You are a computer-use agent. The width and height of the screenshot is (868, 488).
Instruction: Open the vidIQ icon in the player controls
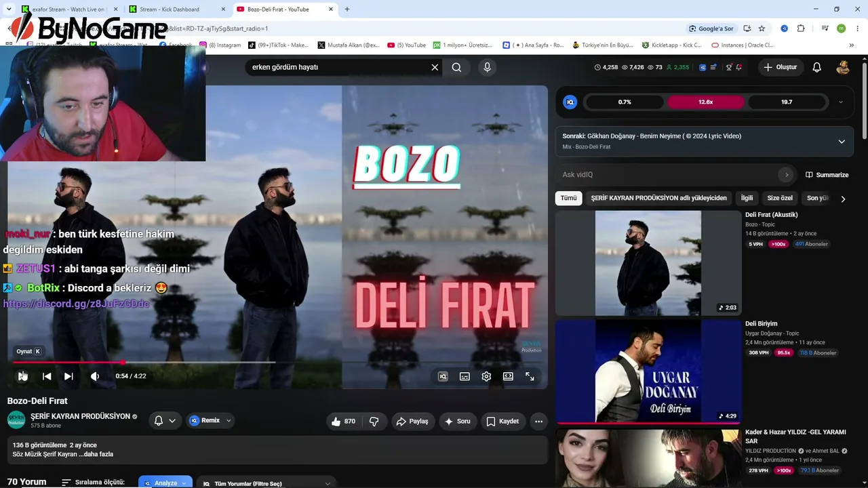coord(443,376)
